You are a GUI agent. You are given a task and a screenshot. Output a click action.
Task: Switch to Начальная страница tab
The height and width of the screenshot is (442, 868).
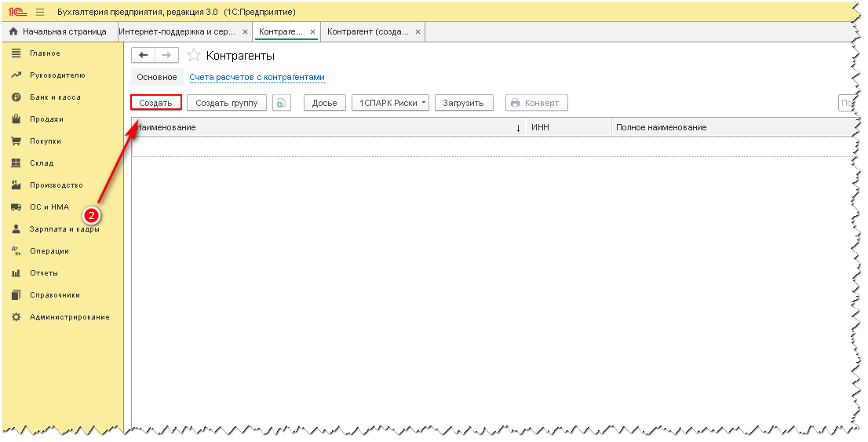(x=59, y=31)
